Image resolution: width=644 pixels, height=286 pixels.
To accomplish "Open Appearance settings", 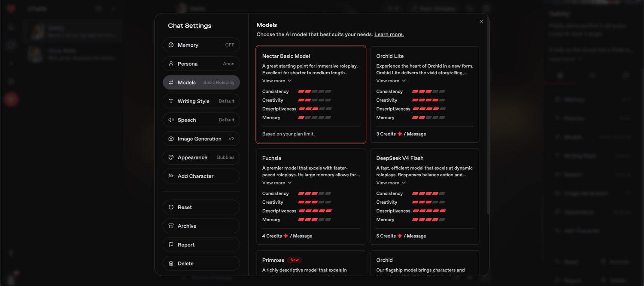I will tap(201, 157).
